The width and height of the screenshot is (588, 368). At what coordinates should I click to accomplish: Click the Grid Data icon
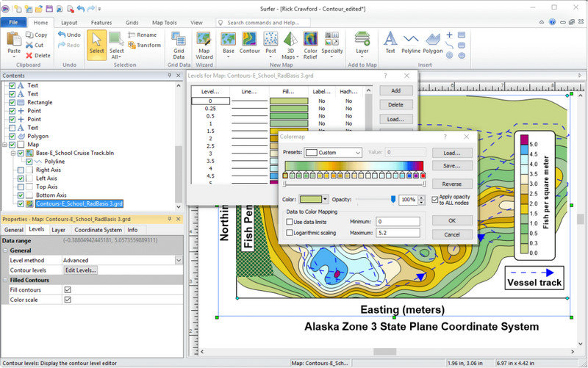coord(178,43)
